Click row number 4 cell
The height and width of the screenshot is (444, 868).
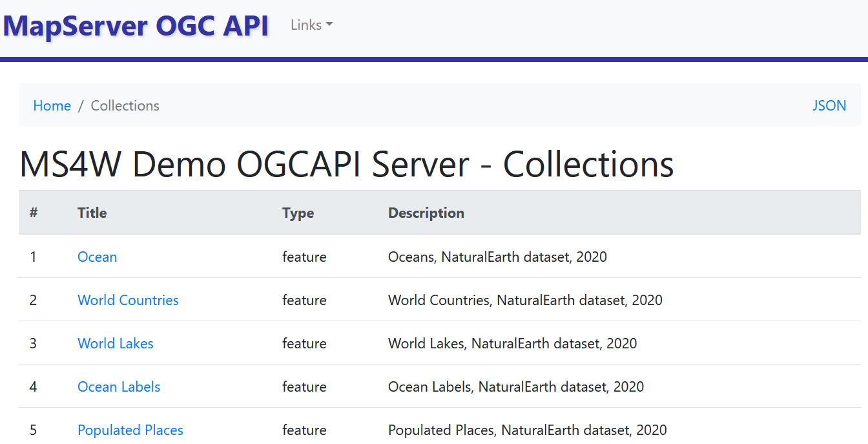[x=34, y=387]
